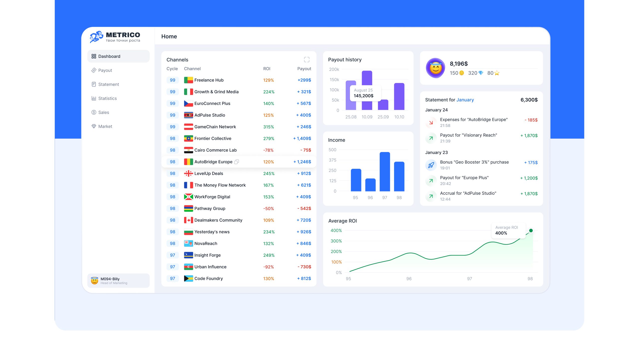Click the star icon next to 80
The height and width of the screenshot is (364, 639).
tap(497, 73)
